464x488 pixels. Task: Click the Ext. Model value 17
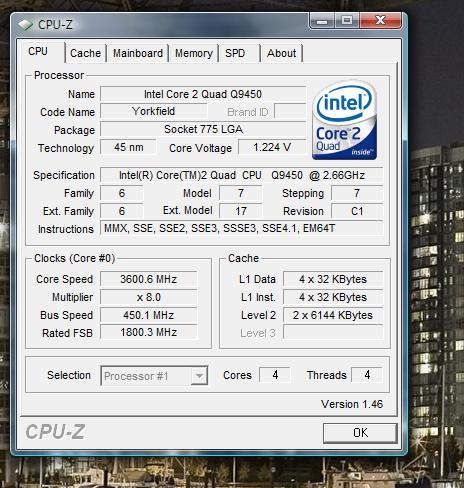click(241, 211)
